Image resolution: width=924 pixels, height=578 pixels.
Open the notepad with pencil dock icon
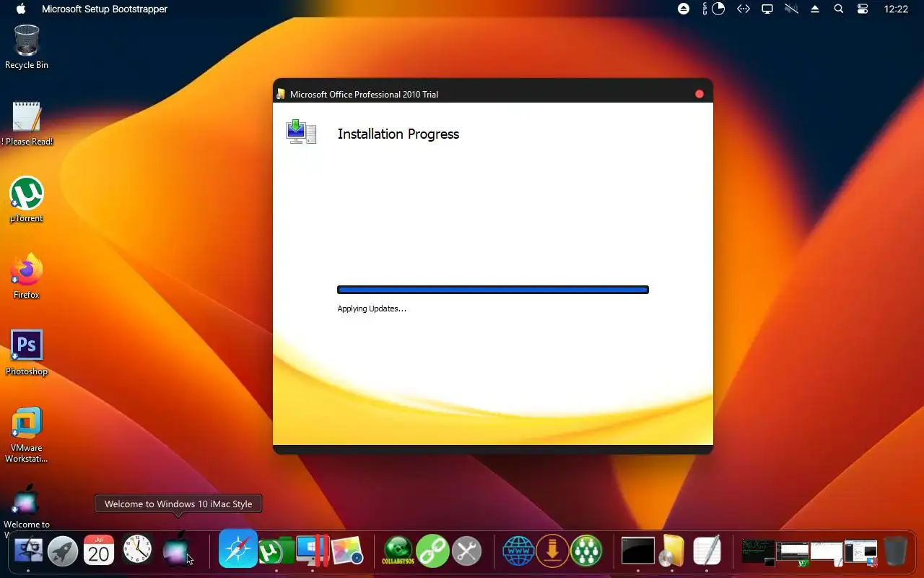pos(707,551)
